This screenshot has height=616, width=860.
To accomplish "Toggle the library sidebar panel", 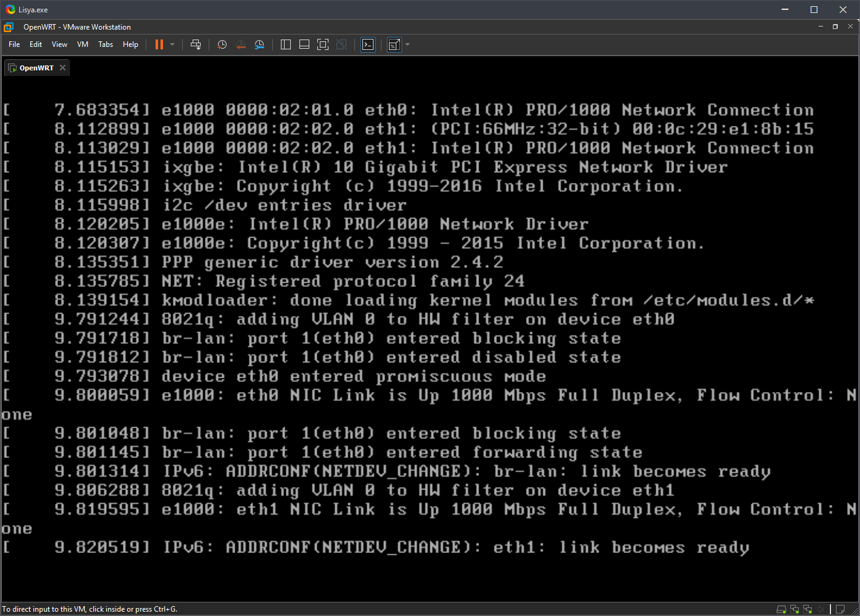I will coord(286,44).
